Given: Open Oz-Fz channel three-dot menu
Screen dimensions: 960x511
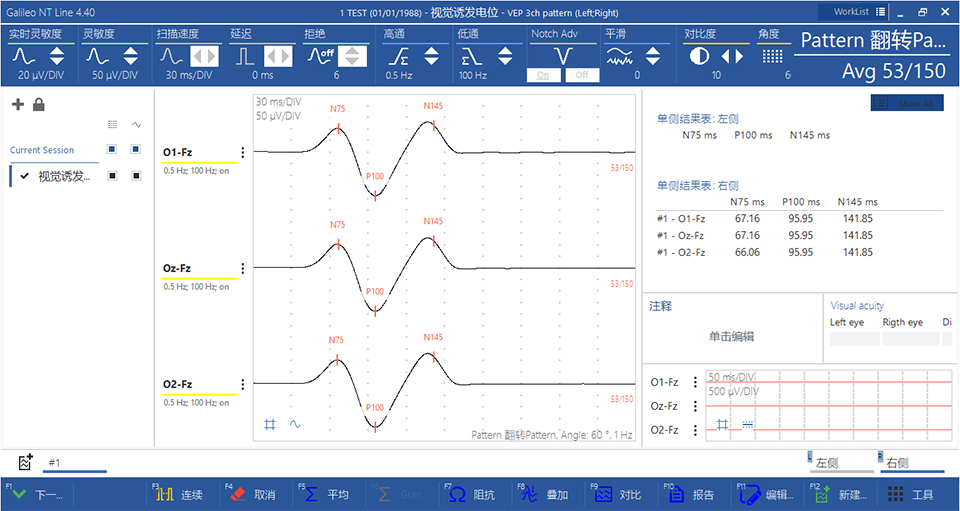Looking at the screenshot, I should (243, 269).
